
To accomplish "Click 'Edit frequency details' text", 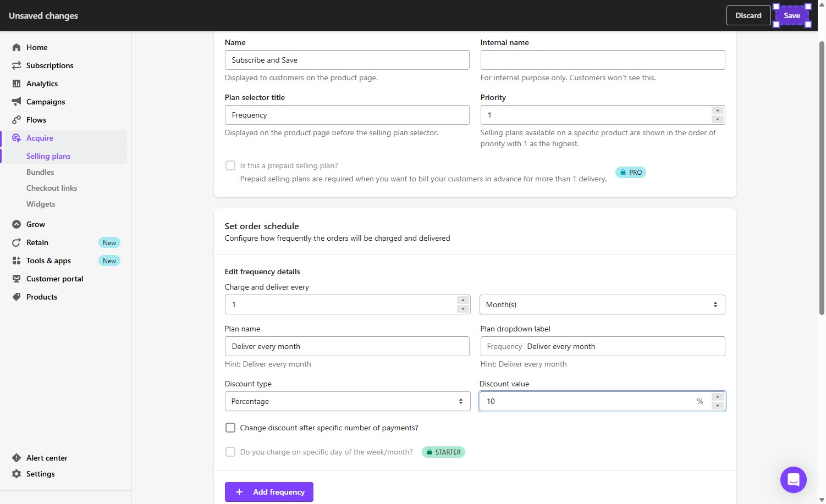I will pos(262,272).
